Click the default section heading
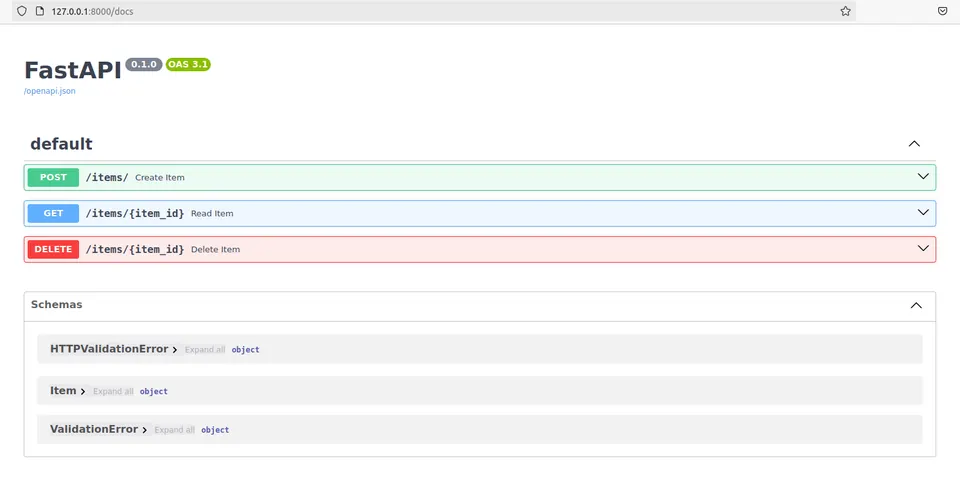Image resolution: width=960 pixels, height=495 pixels. [x=61, y=144]
